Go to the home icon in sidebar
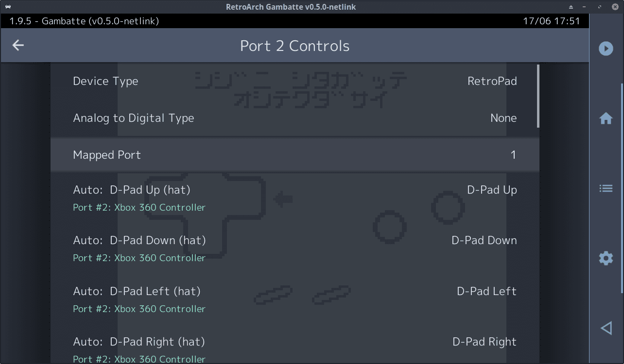The width and height of the screenshot is (624, 364). 606,118
